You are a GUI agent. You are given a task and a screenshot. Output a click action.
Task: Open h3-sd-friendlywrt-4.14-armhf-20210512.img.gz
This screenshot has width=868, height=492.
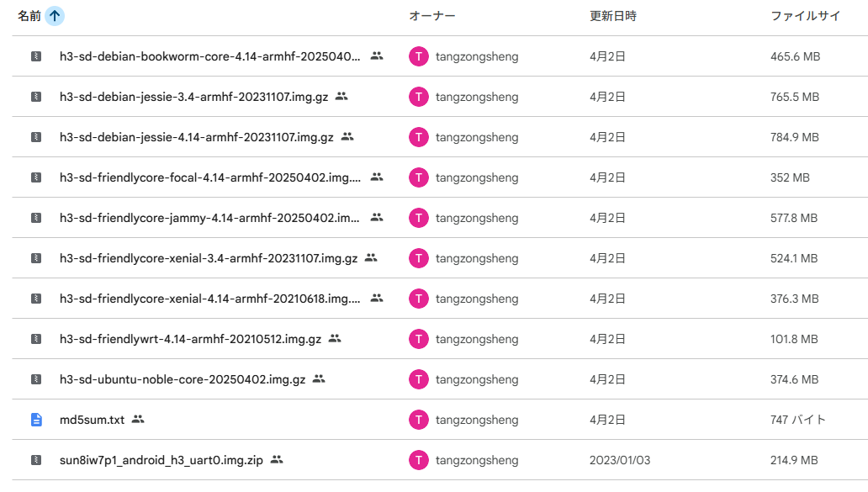pos(190,339)
